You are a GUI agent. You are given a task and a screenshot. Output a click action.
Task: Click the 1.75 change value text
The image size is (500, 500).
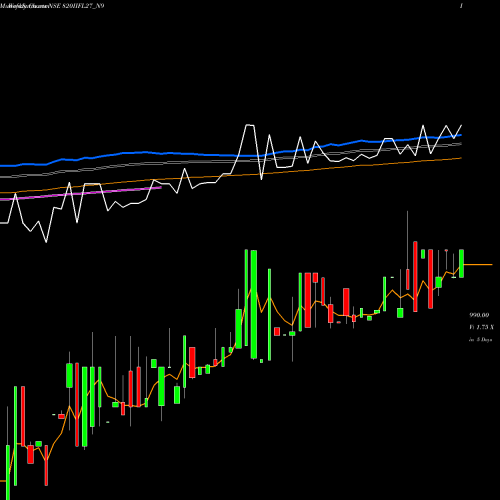click(481, 327)
